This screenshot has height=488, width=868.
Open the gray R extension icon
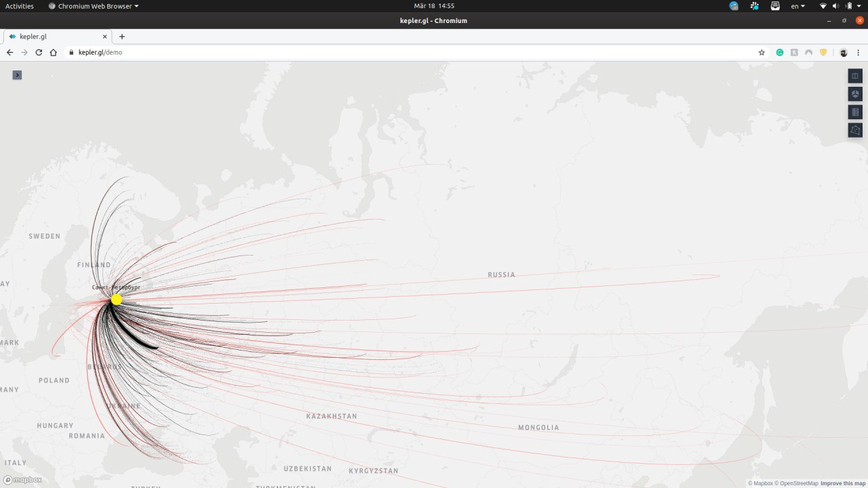tap(794, 52)
